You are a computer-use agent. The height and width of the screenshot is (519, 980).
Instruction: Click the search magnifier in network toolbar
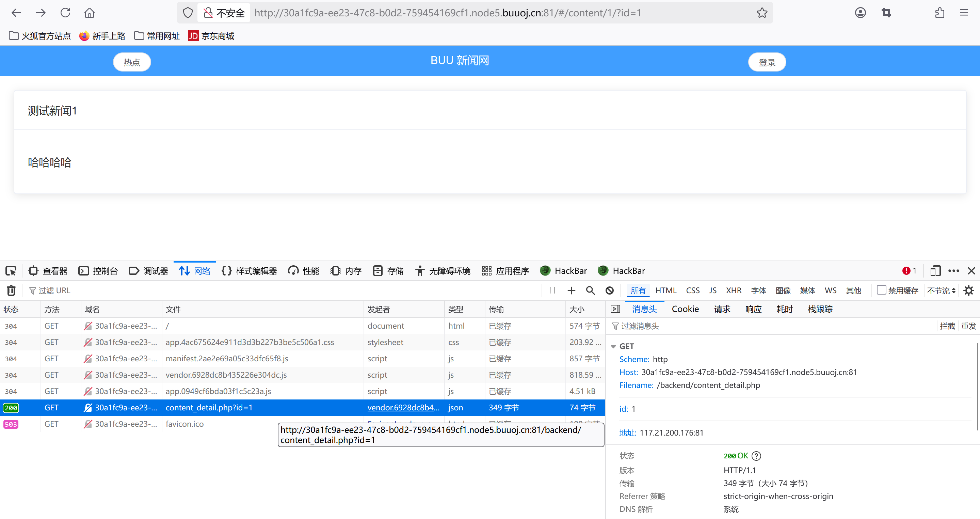pos(590,291)
